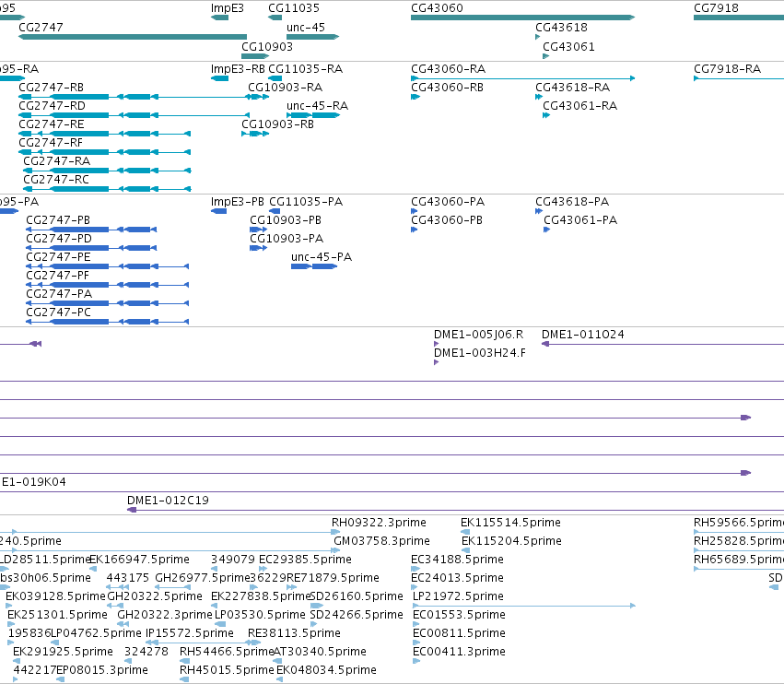
Task: Click the CG43061 gene label
Action: coord(568,47)
